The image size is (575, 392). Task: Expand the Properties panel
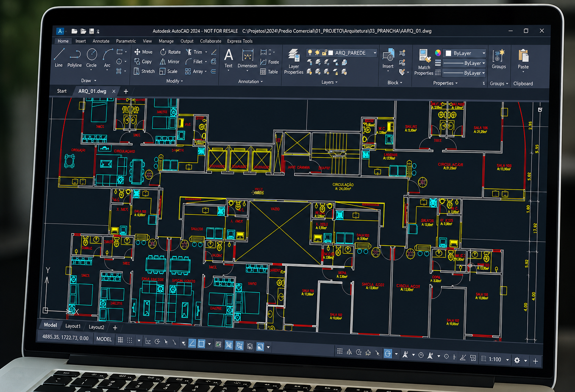[x=445, y=83]
